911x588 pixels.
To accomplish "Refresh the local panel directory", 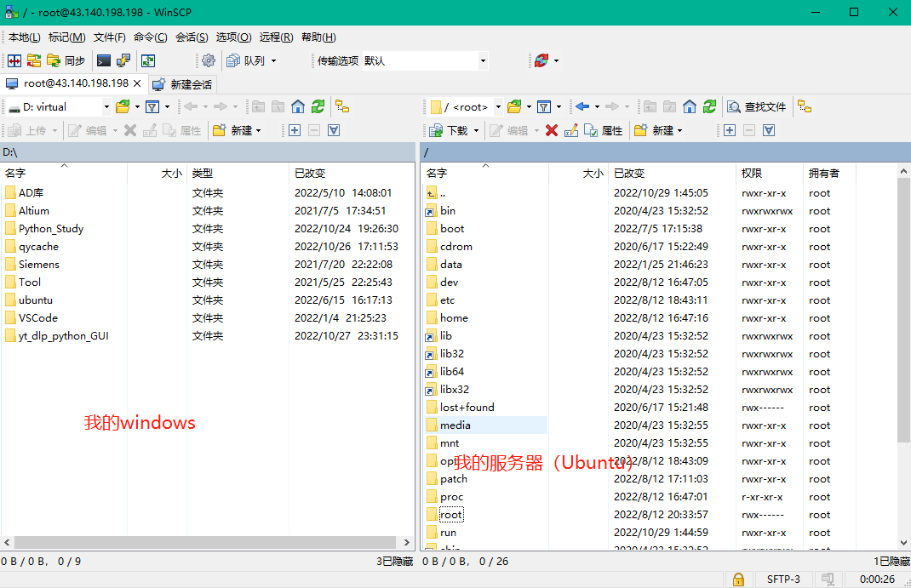I will (318, 107).
